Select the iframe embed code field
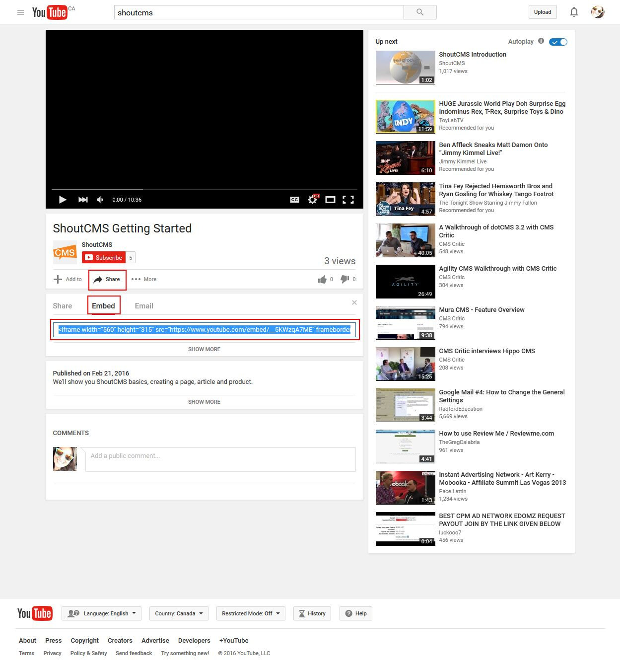The image size is (620, 672). [205, 329]
